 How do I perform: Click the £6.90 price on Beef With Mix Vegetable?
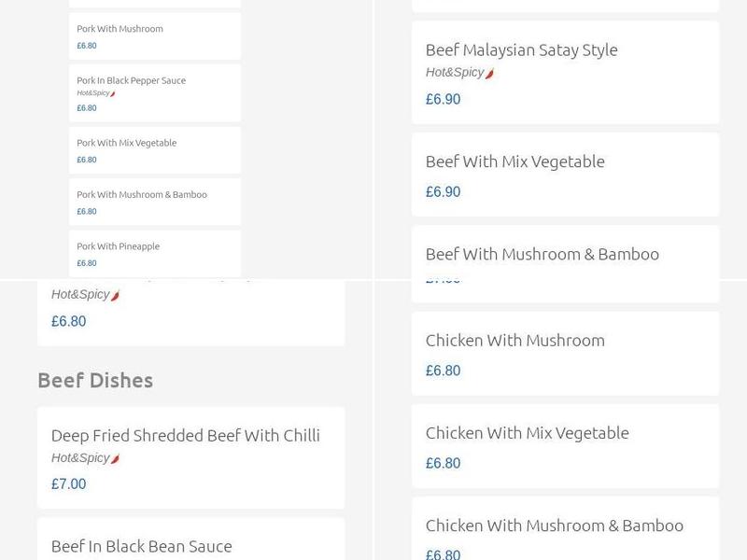pyautogui.click(x=443, y=191)
